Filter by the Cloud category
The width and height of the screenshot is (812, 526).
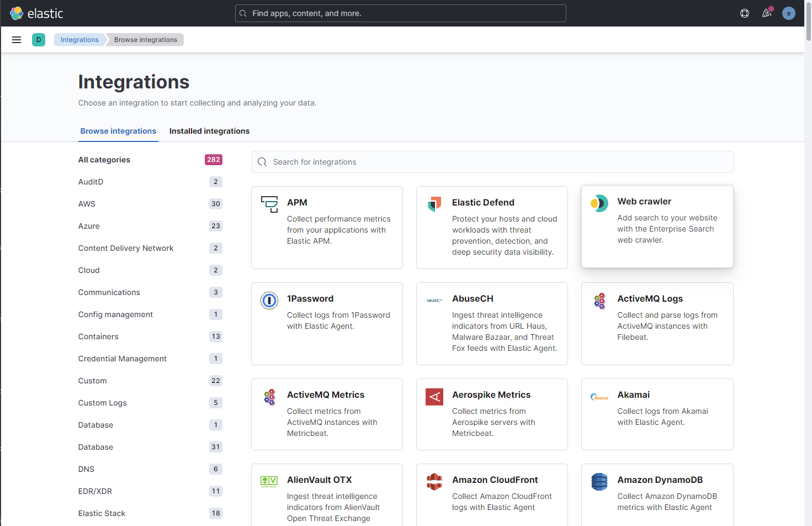coord(150,270)
